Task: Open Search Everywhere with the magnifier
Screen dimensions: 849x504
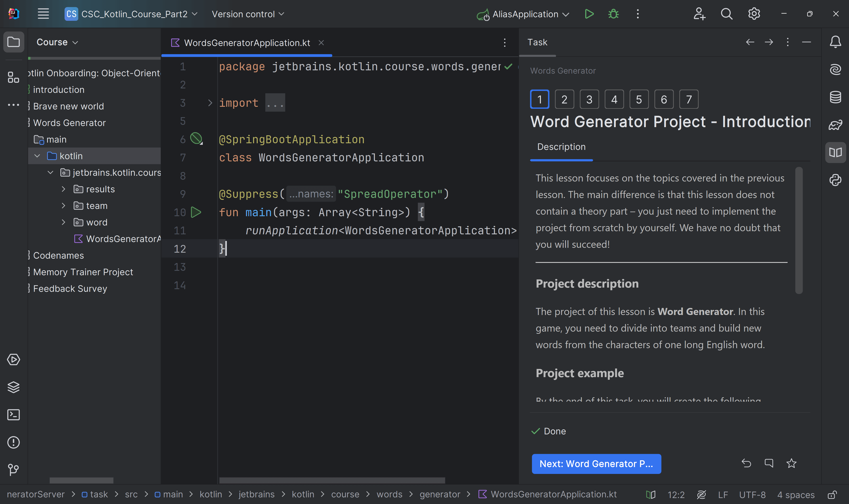Action: [x=727, y=13]
